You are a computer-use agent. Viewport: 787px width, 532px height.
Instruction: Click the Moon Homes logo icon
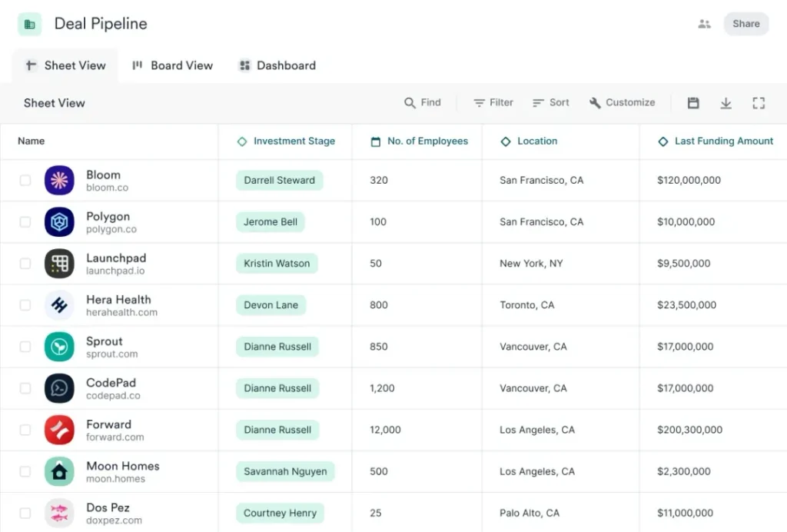coord(59,471)
